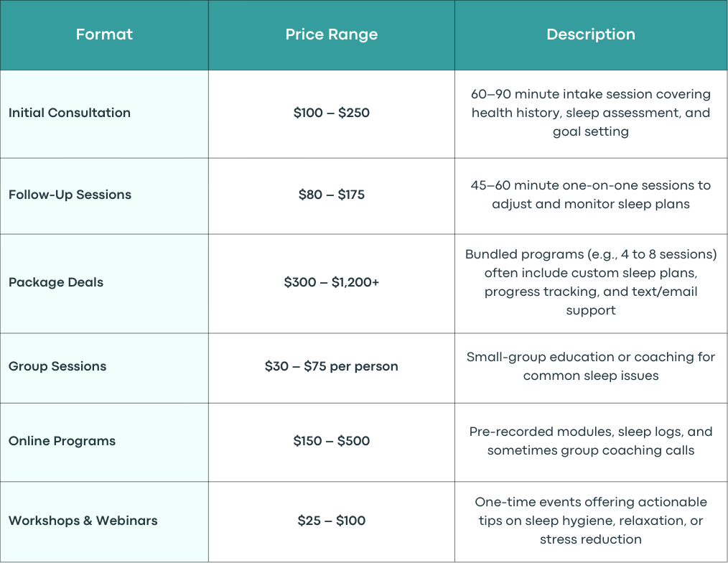Select the Group Sessions row label

(x=57, y=366)
